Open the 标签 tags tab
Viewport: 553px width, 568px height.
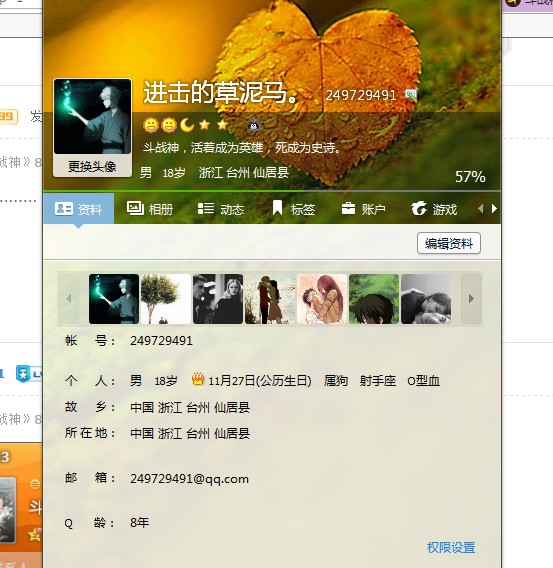tap(293, 209)
